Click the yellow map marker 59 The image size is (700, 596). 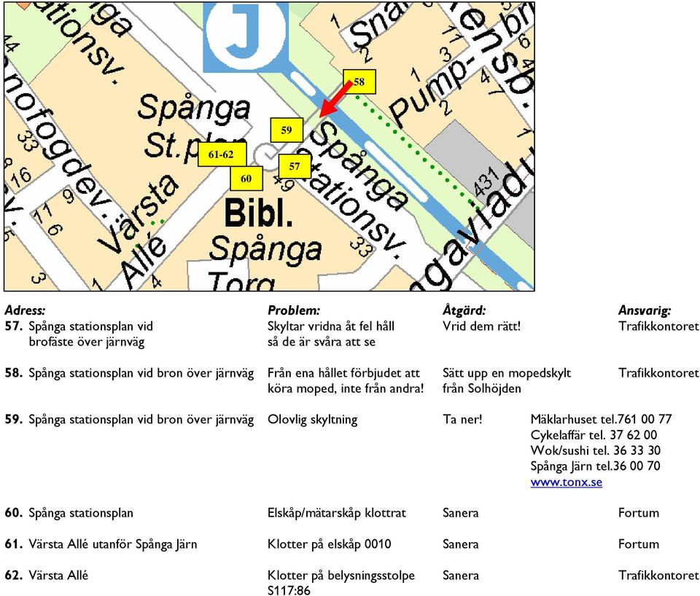[287, 130]
